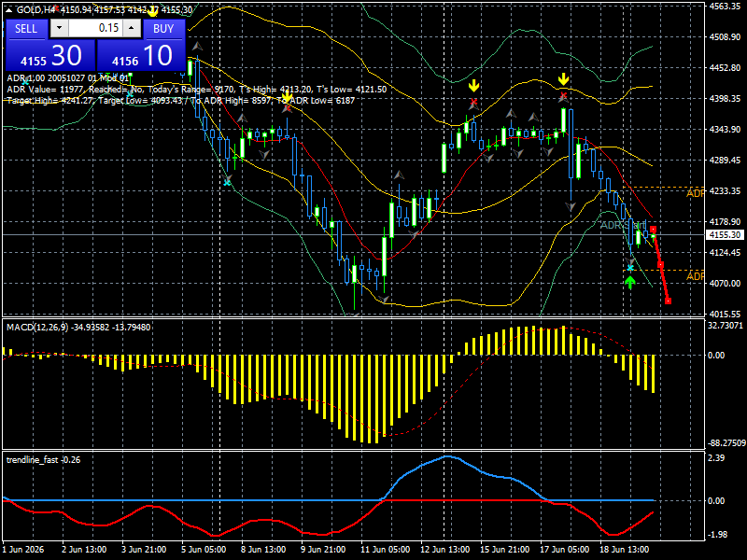
Task: Click the 1 Jun 2026 time label
Action: [x=23, y=549]
